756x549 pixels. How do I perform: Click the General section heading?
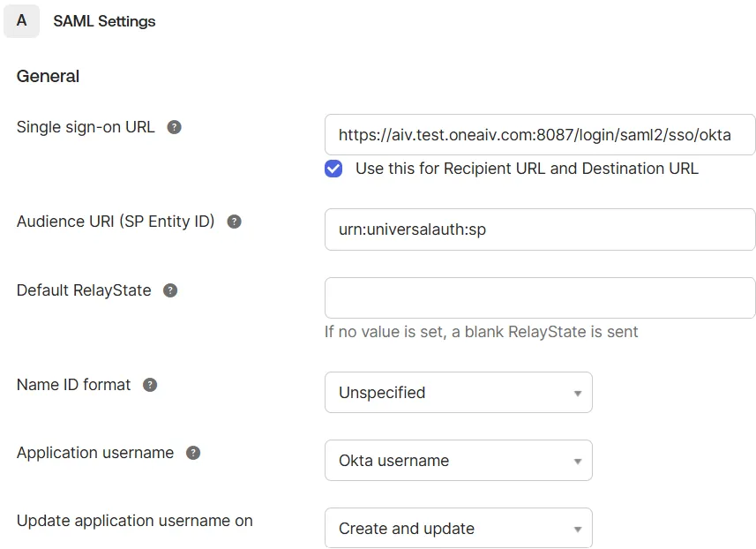pyautogui.click(x=48, y=76)
